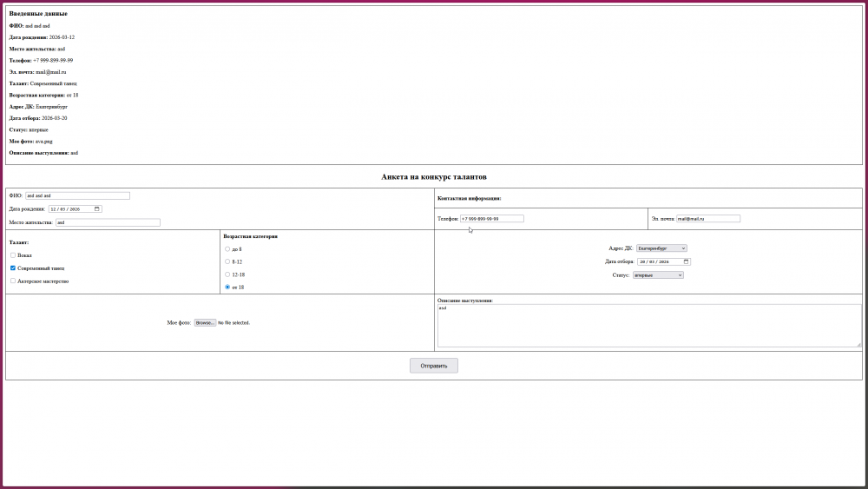Select the до 8 age category
The width and height of the screenshot is (868, 489).
click(227, 249)
